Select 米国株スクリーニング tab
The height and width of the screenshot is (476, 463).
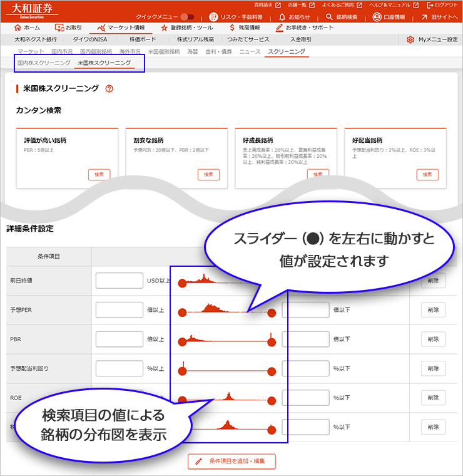click(x=104, y=63)
